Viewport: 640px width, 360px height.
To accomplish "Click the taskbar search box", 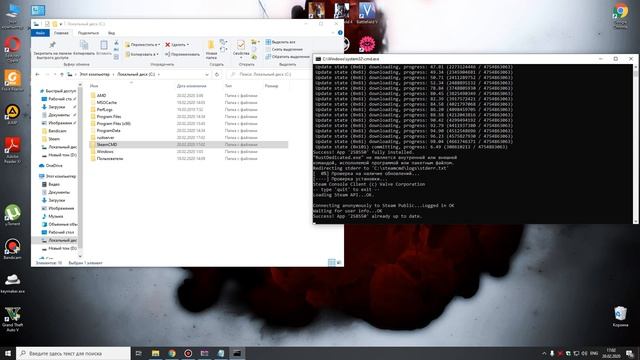I will pyautogui.click(x=73, y=353).
